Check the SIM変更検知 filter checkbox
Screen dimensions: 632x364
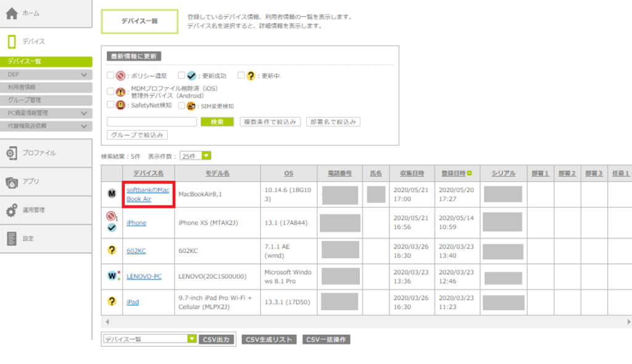181,105
